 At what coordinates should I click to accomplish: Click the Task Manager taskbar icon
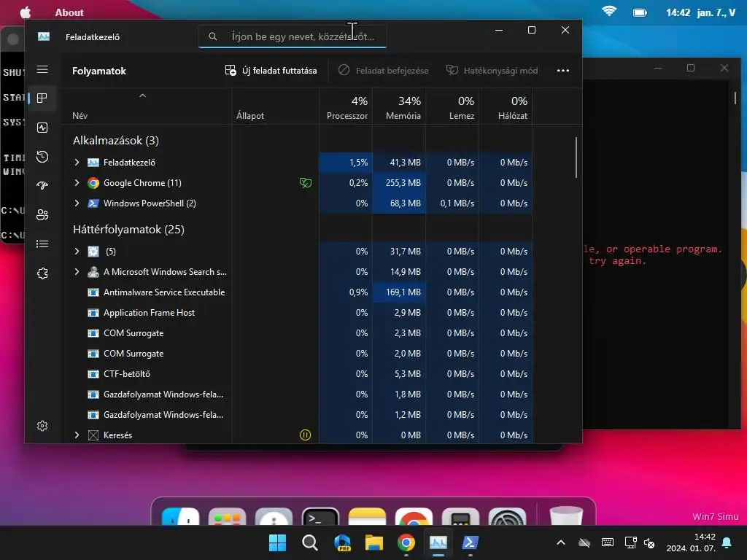(438, 542)
